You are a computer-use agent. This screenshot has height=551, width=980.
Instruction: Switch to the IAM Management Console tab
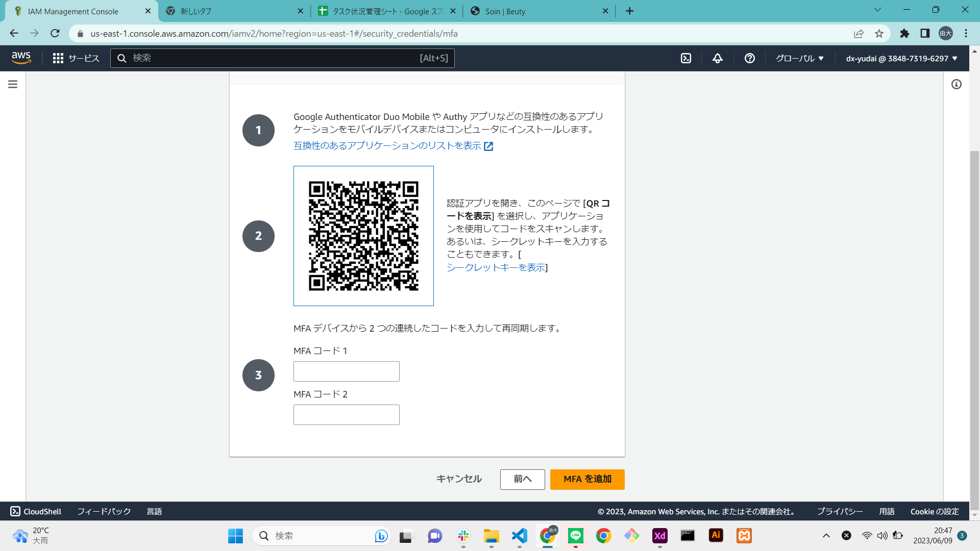click(x=82, y=11)
